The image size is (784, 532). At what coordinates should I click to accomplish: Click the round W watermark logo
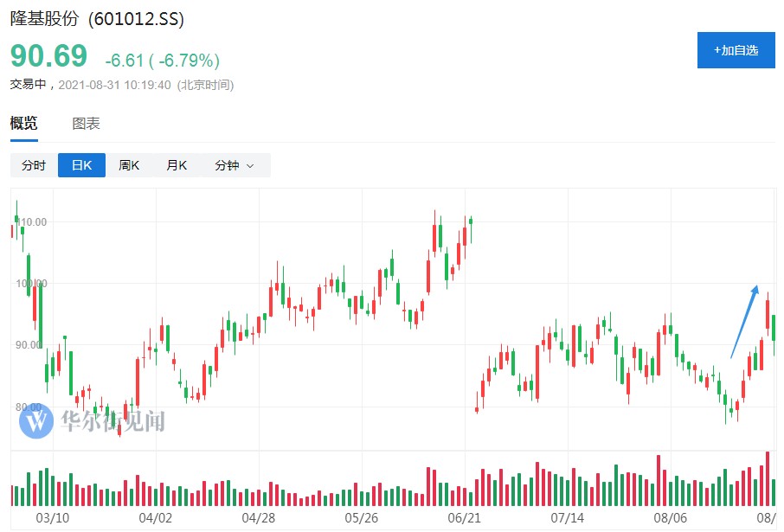click(36, 421)
